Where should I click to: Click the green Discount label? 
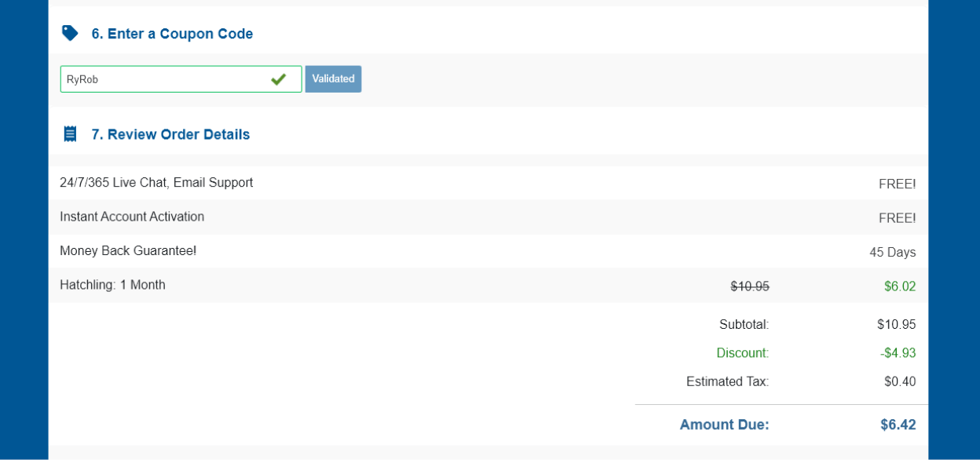pos(742,353)
